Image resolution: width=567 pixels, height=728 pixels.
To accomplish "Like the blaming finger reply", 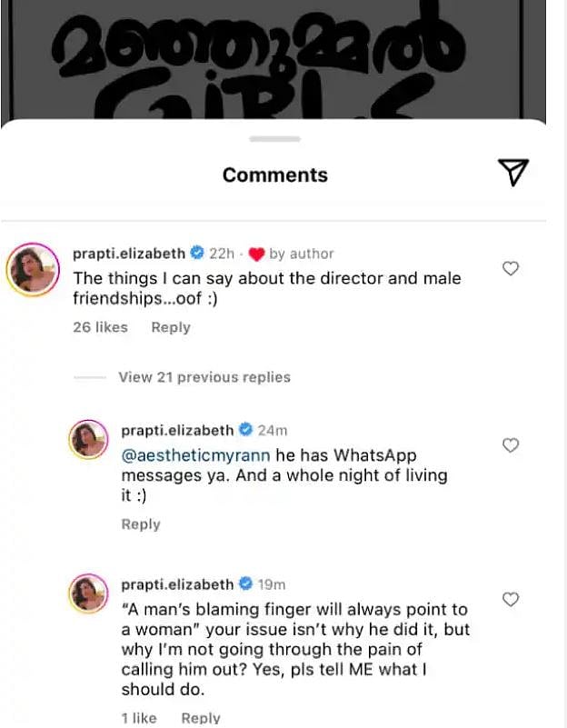I will [x=511, y=599].
